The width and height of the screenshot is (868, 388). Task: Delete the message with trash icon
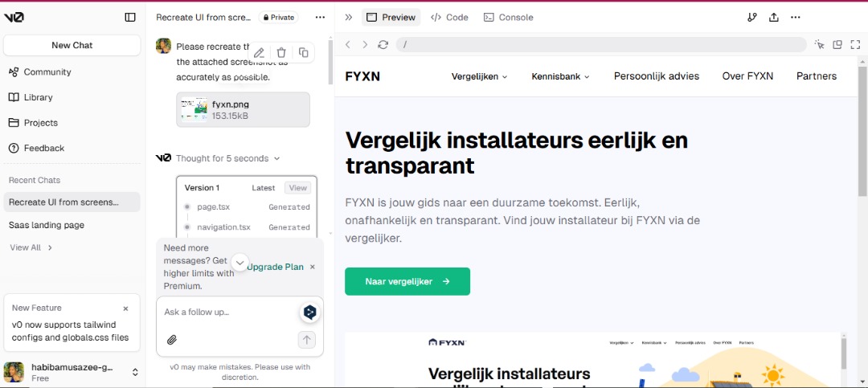pos(281,52)
